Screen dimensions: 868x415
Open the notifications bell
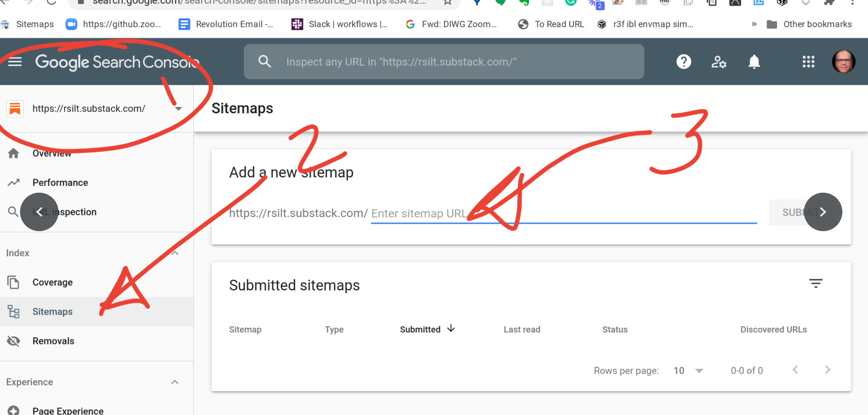coord(754,62)
